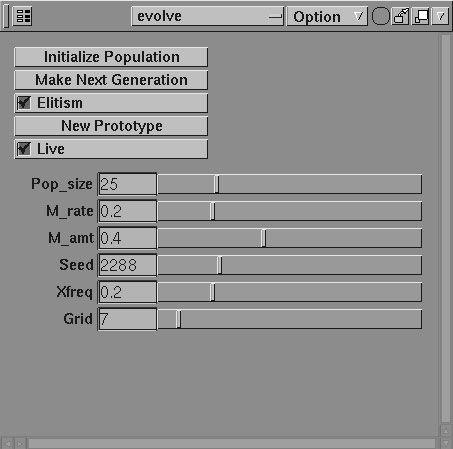Disable the Live checkbox
453x449 pixels.
(24, 149)
